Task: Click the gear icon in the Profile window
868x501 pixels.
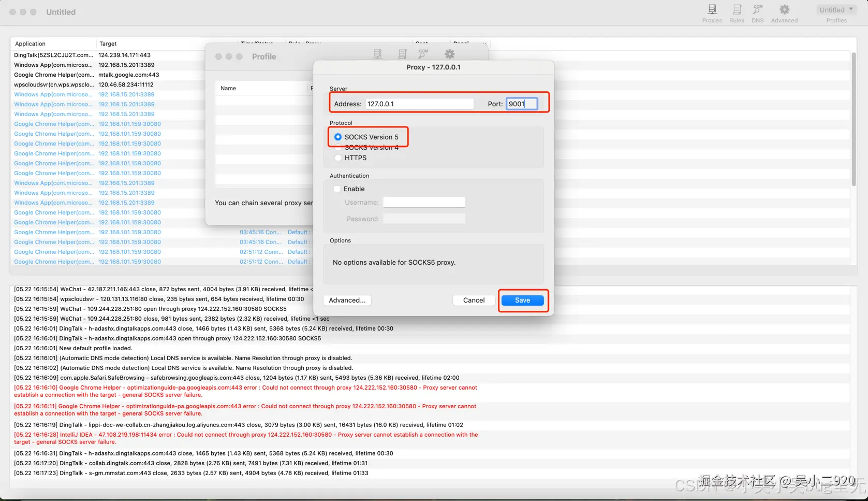Action: (450, 54)
